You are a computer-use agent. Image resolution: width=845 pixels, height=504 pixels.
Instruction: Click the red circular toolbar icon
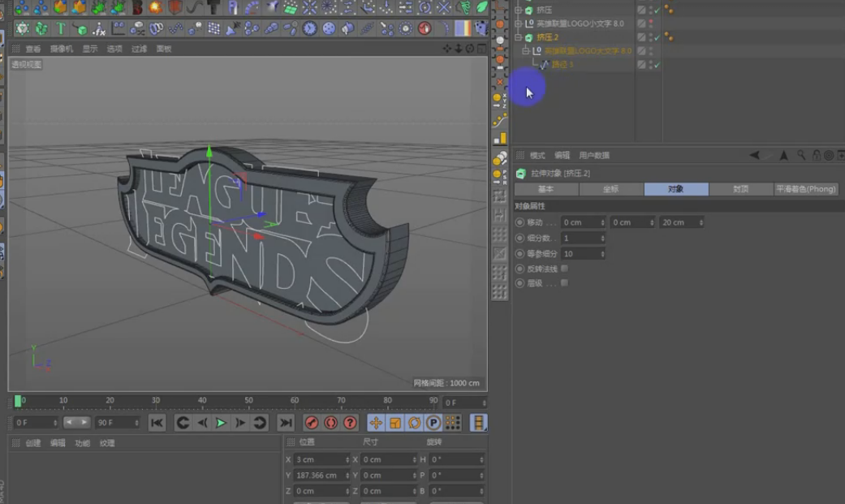(425, 28)
